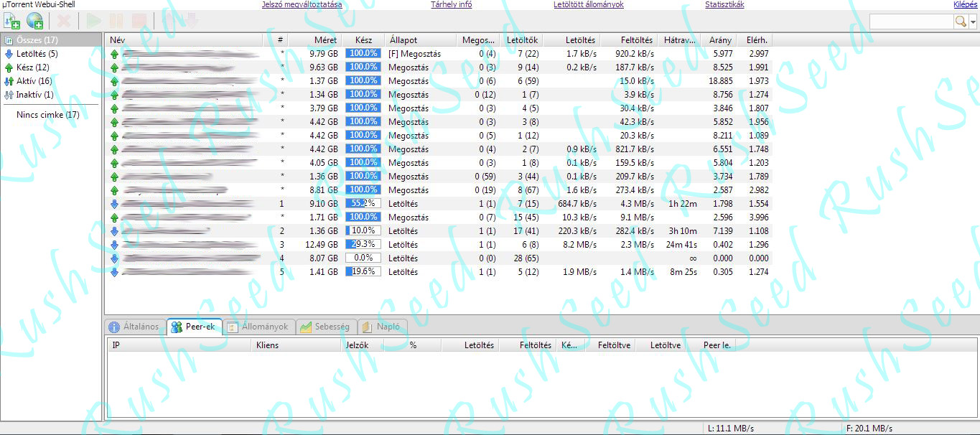Image resolution: width=980 pixels, height=435 pixels.
Task: Filter by Nincs címke (17) label
Action: [47, 115]
